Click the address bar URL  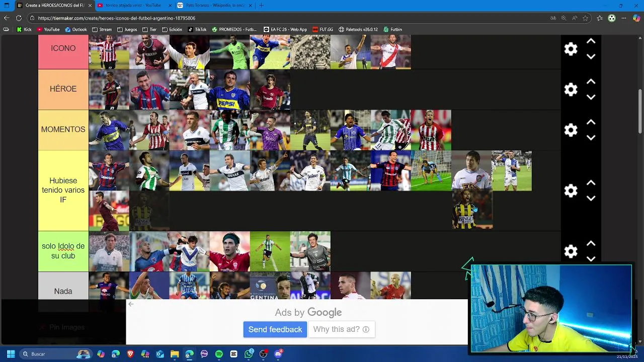[117, 18]
